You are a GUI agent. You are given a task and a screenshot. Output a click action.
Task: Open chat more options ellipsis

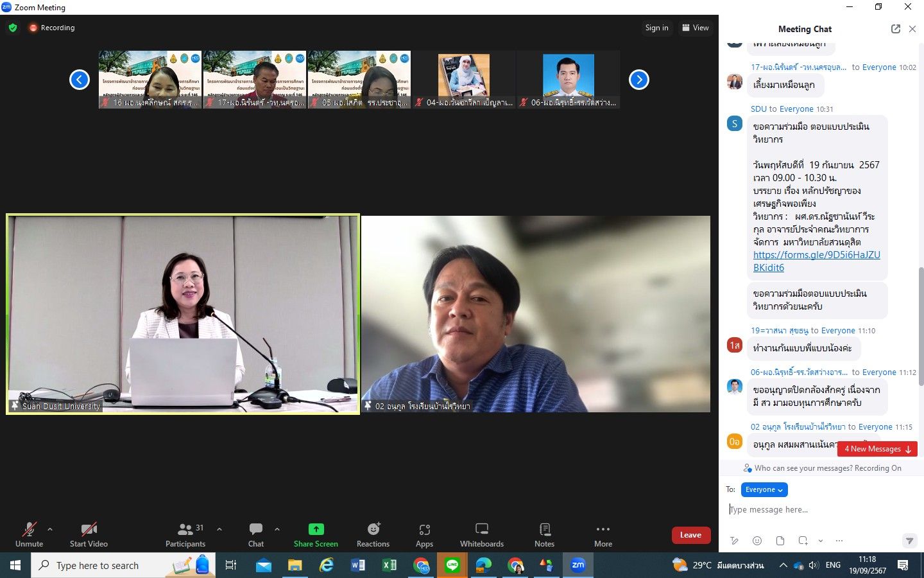[839, 541]
